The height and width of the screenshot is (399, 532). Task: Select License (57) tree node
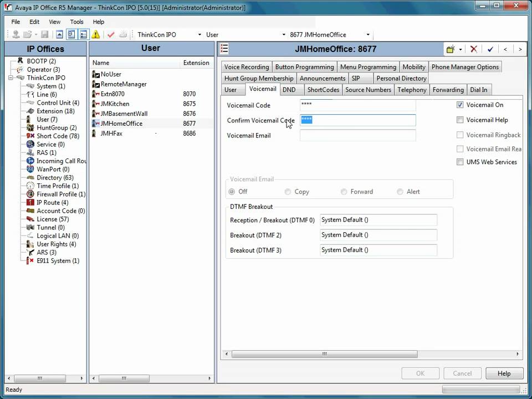point(53,219)
